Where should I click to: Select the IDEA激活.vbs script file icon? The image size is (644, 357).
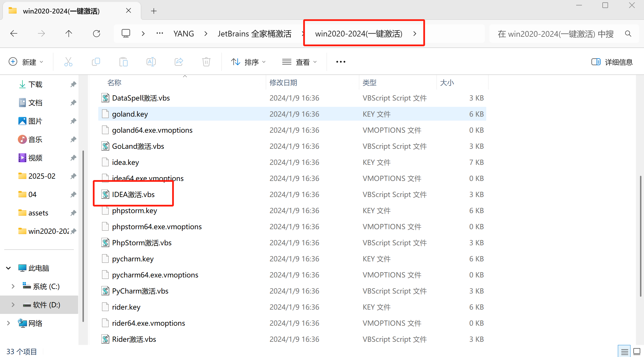point(105,194)
